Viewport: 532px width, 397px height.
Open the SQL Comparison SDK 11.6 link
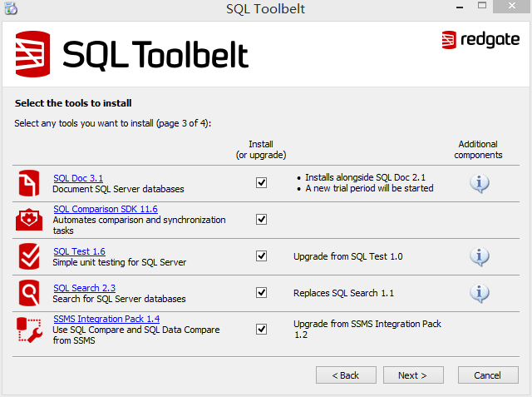click(106, 209)
